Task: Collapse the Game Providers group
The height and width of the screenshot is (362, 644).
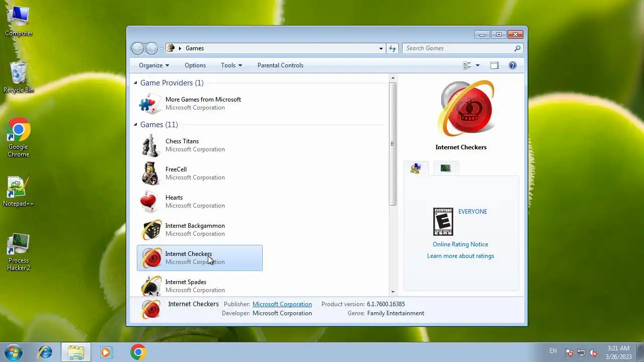Action: coord(135,82)
